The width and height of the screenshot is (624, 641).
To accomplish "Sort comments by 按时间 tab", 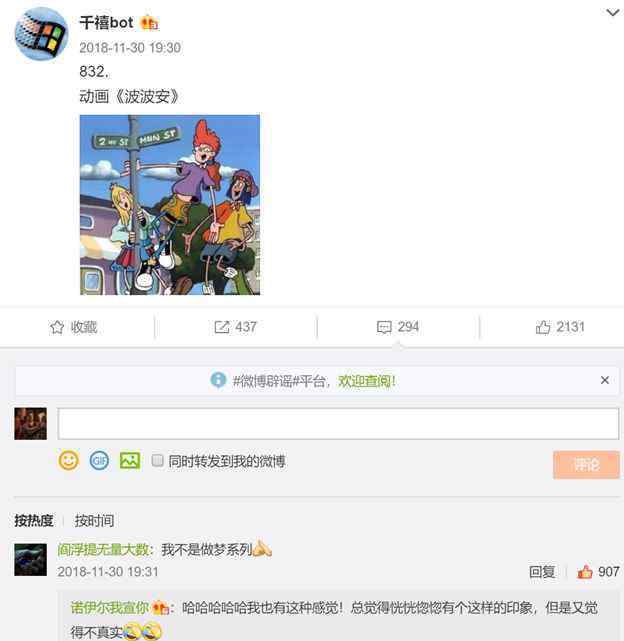I will 94,520.
